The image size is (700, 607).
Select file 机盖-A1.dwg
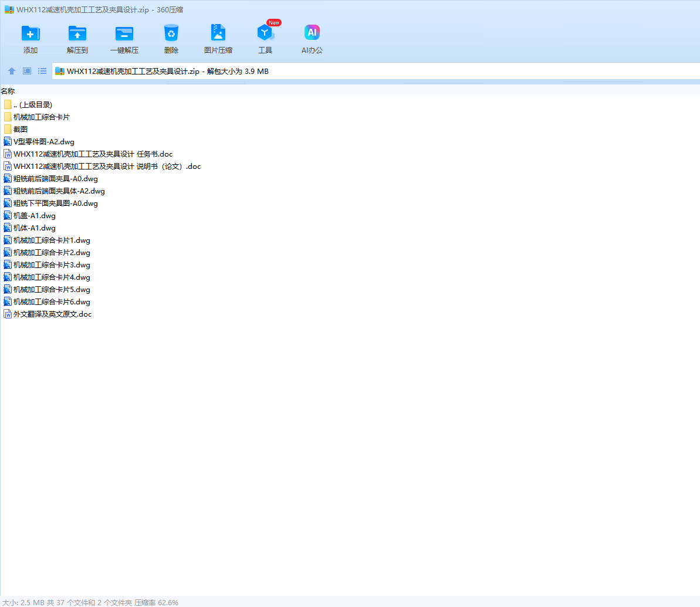click(29, 216)
